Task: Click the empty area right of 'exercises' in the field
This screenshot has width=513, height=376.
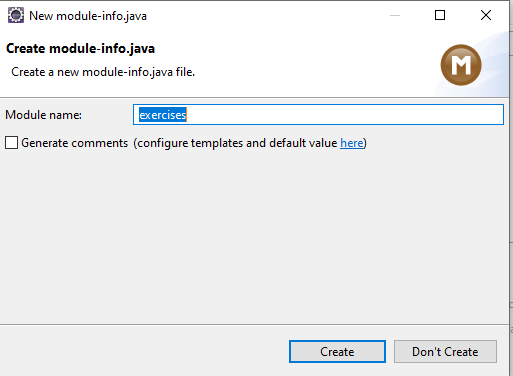Action: pyautogui.click(x=343, y=115)
